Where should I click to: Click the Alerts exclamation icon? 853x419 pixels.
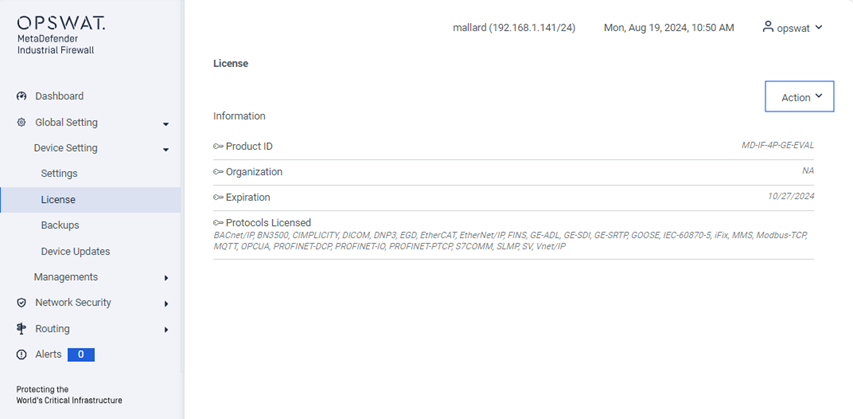[x=21, y=355]
